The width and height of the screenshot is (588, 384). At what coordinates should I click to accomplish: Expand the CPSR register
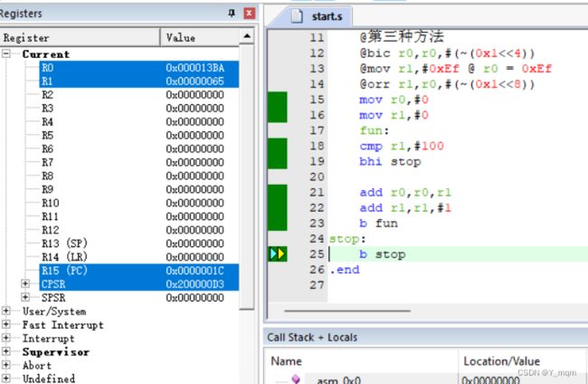click(25, 283)
